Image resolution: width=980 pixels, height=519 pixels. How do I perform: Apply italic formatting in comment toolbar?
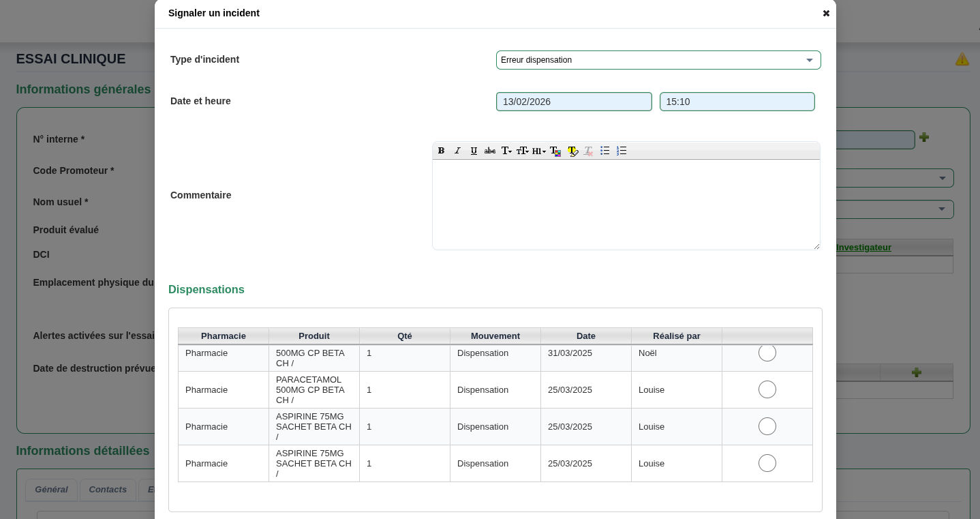tap(457, 151)
